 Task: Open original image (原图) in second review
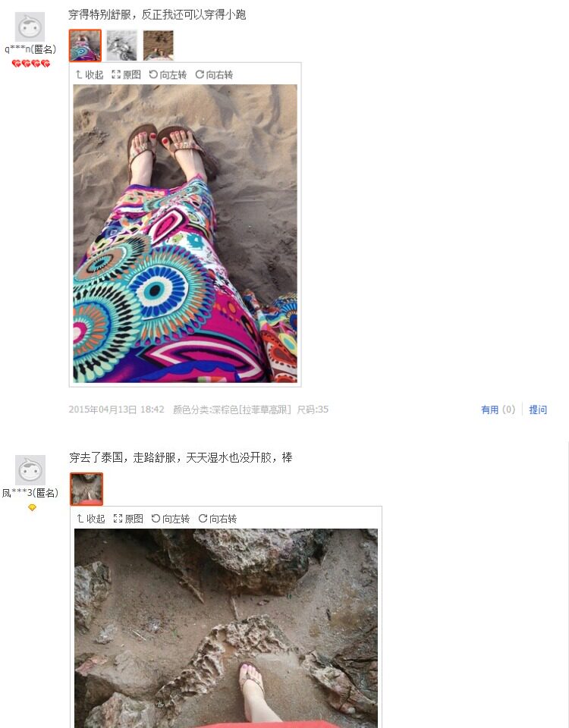point(129,519)
